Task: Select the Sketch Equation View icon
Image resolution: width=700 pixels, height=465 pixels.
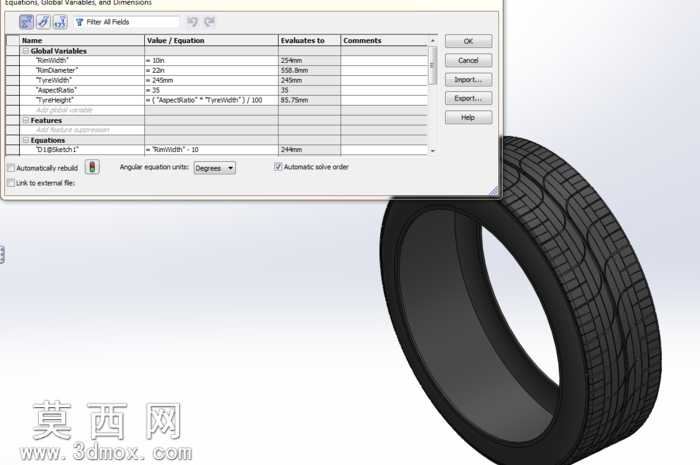Action: 43,22
